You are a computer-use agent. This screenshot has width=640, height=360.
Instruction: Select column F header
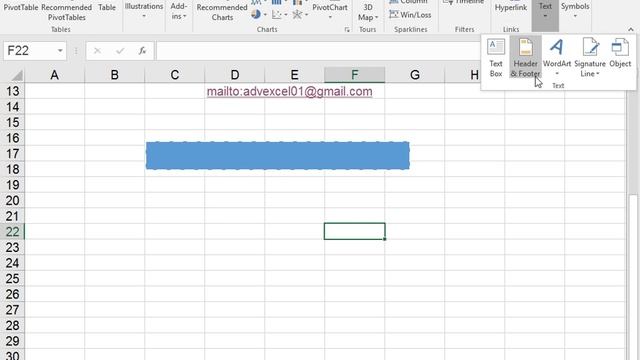coord(354,75)
